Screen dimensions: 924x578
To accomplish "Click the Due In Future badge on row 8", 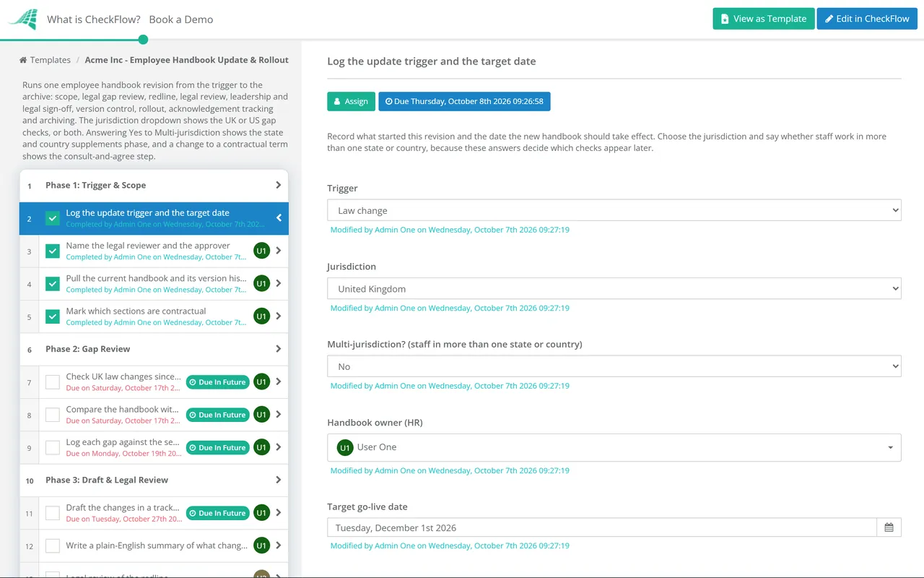I will click(x=217, y=415).
